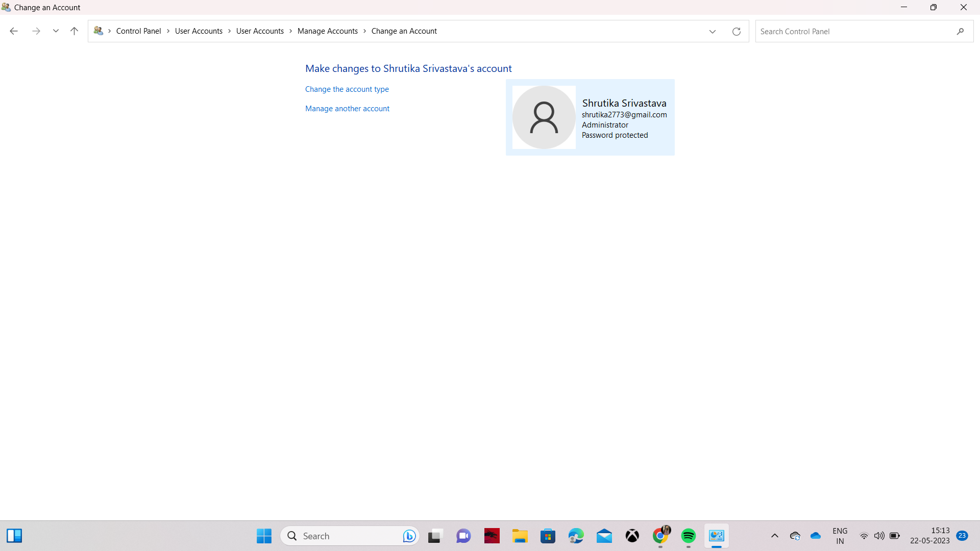The height and width of the screenshot is (551, 980).
Task: Open the Recent locations dropdown
Action: (56, 31)
